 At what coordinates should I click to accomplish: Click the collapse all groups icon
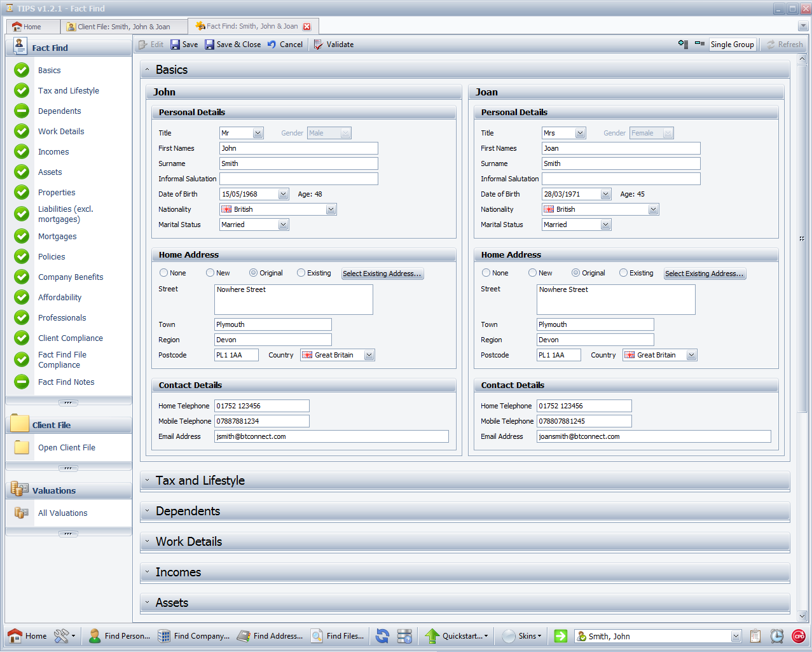699,44
